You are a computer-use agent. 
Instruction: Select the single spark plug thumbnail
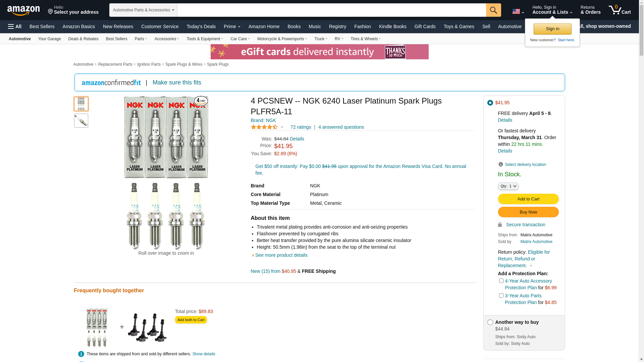[81, 121]
